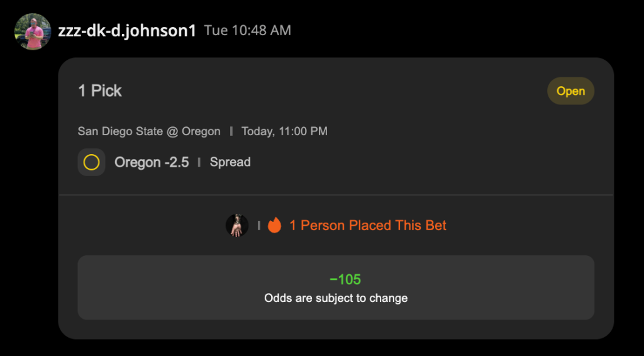644x356 pixels.
Task: Click the orange flame icon
Action: 274,225
